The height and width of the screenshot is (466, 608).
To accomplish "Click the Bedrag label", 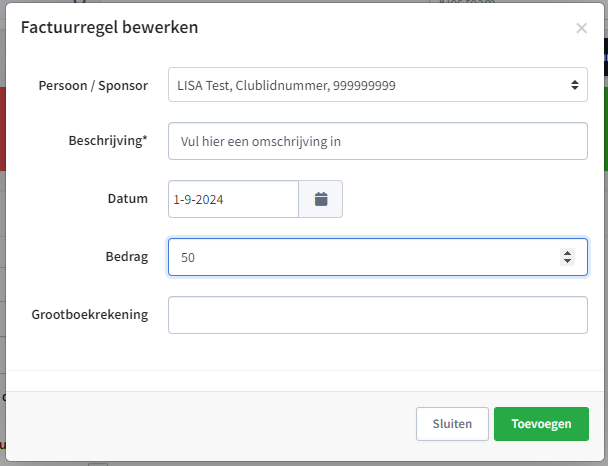I will point(127,257).
